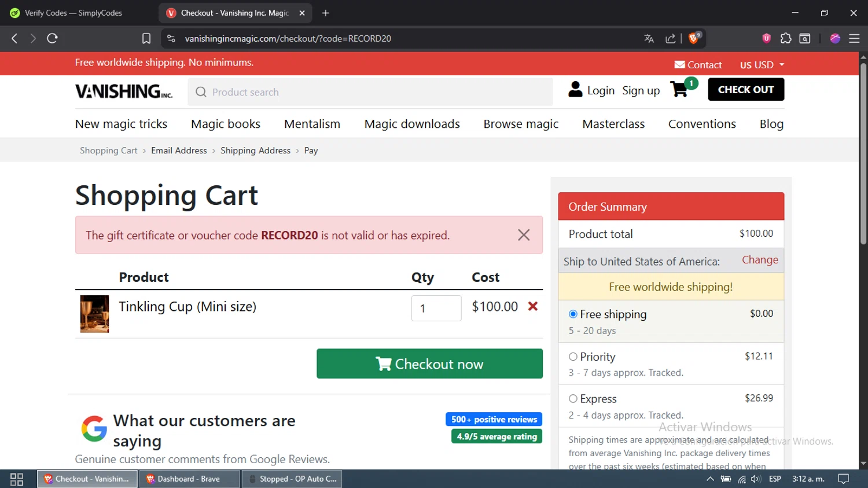Open the Blog menu link
This screenshot has height=488, width=868.
771,124
